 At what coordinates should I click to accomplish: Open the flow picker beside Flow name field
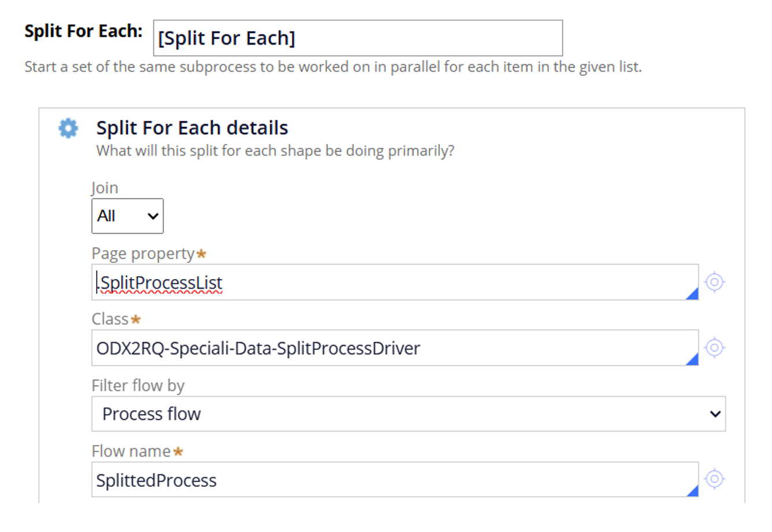(715, 479)
